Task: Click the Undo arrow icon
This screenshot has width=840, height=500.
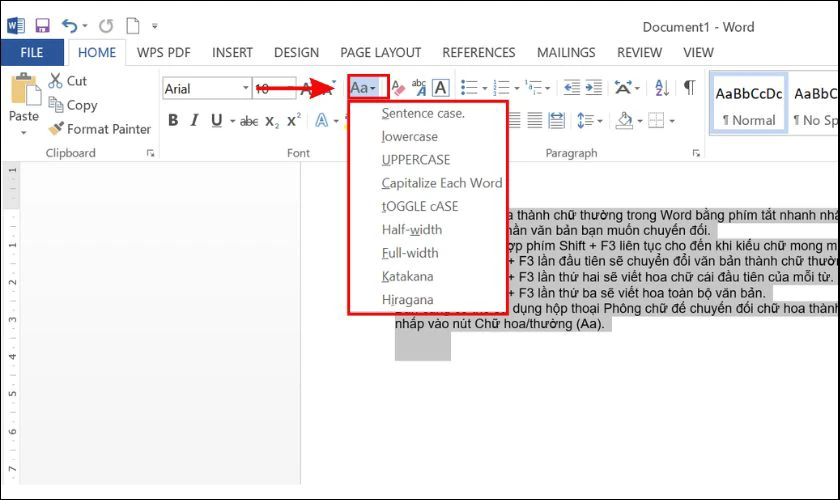Action: 69,25
